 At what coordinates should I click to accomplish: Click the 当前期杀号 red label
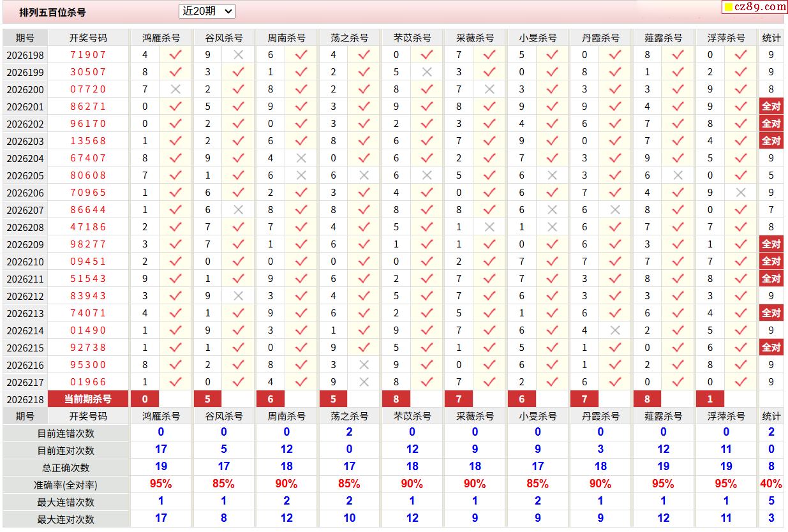88,399
